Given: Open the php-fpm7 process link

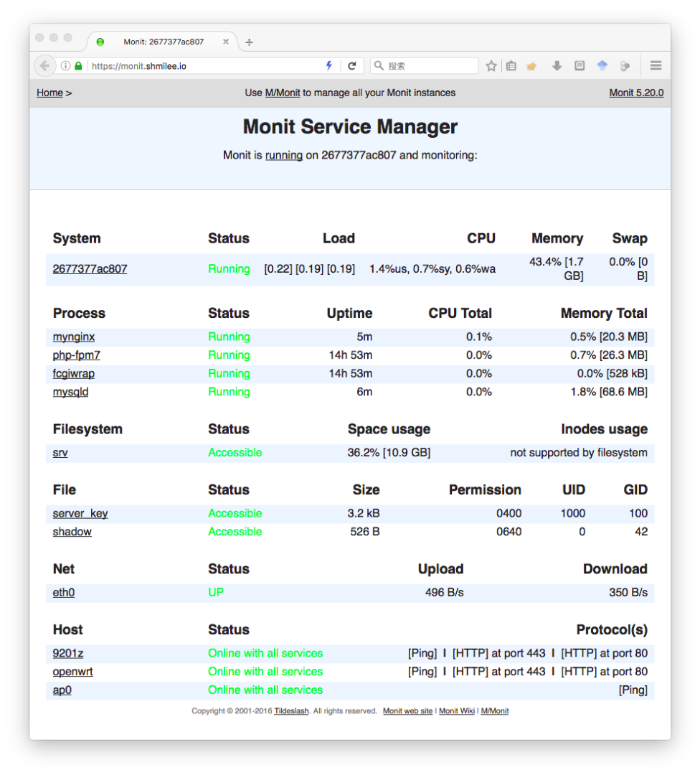Looking at the screenshot, I should pos(77,355).
